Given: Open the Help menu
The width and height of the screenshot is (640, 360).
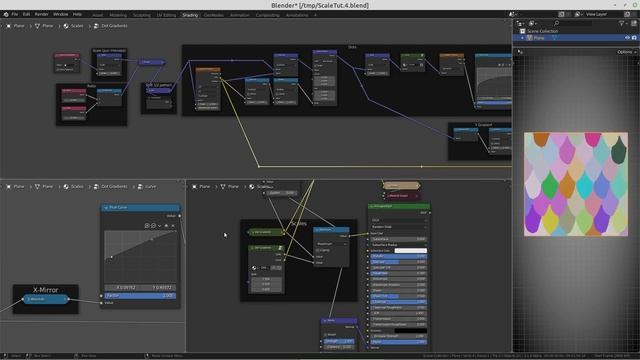Looking at the screenshot, I should pos(77,14).
